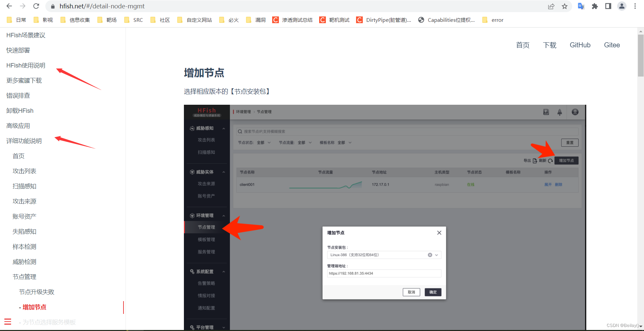Image resolution: width=644 pixels, height=331 pixels.
Task: Open the Capabilities位提权 bookmark
Action: pyautogui.click(x=446, y=20)
